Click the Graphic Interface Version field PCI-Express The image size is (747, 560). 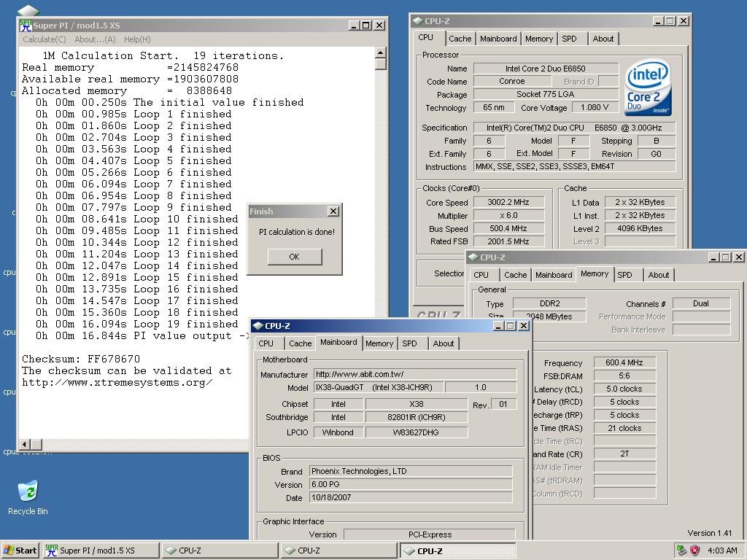click(430, 534)
